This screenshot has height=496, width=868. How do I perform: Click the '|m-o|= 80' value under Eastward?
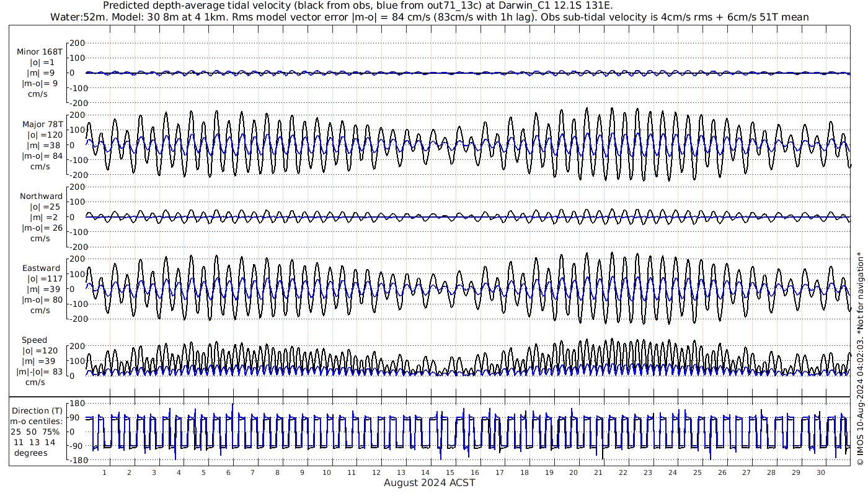(x=42, y=300)
